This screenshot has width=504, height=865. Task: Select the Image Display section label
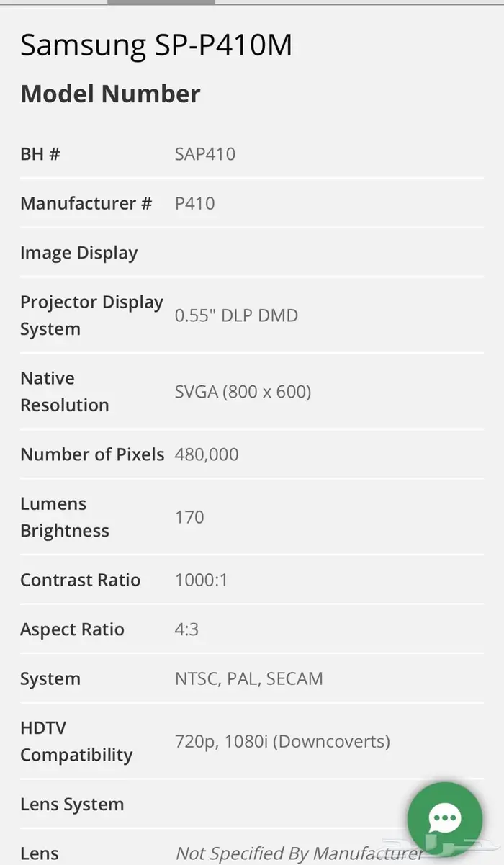[78, 253]
